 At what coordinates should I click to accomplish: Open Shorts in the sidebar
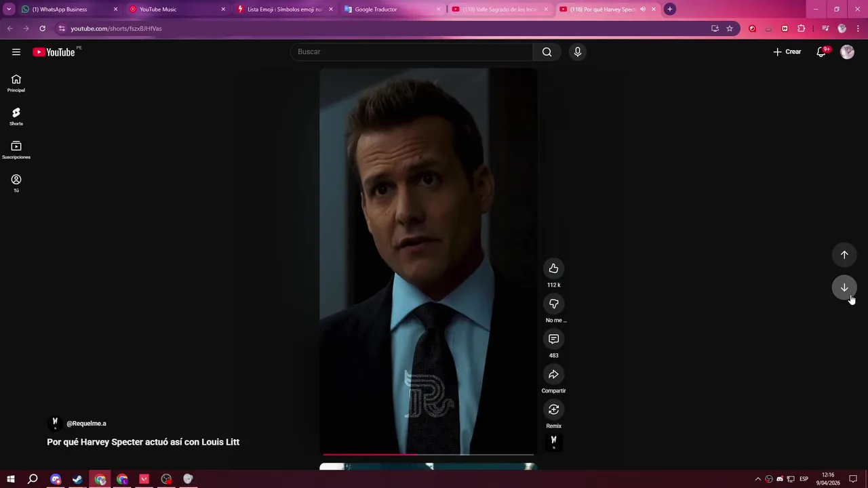tap(16, 117)
